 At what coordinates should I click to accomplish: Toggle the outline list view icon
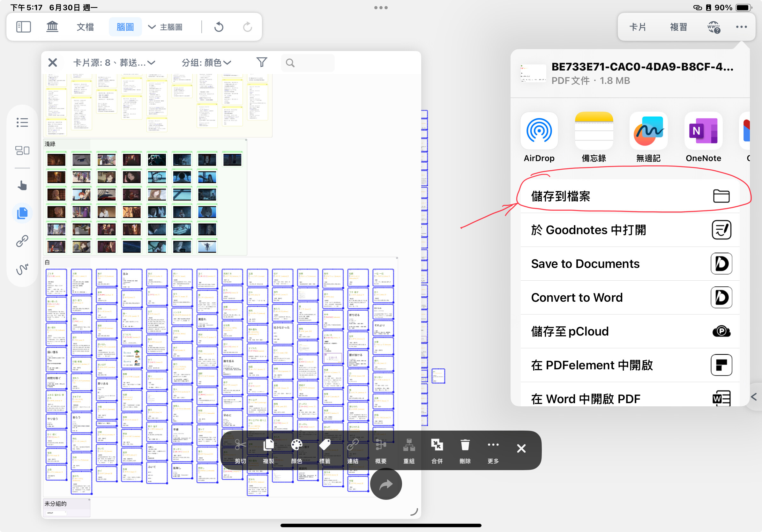tap(22, 122)
